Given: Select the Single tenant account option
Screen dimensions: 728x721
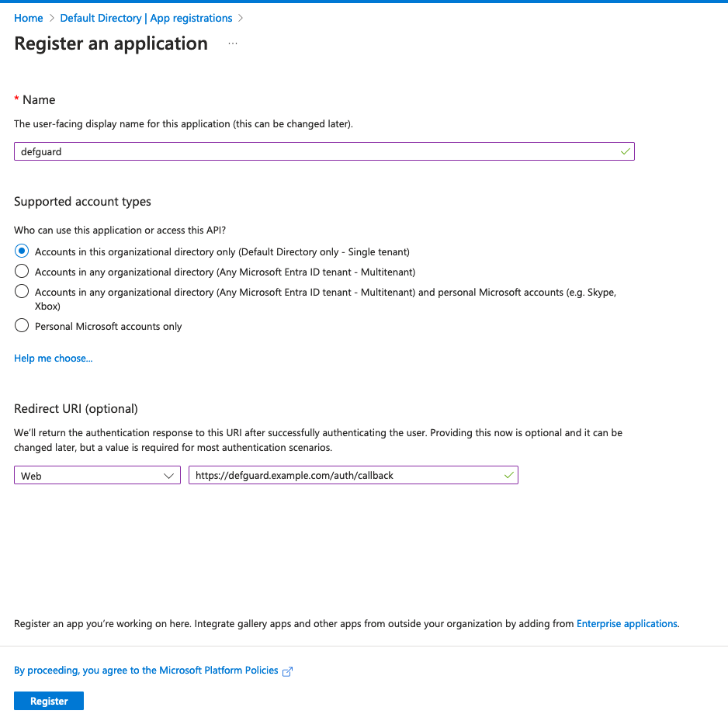Looking at the screenshot, I should click(22, 251).
